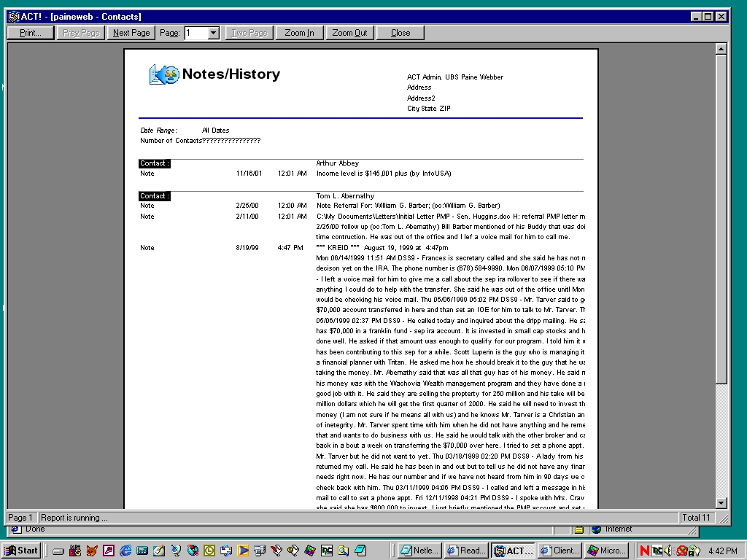Viewport: 747px width, 560px height.
Task: Switch to the Client... taskbar window
Action: point(560,551)
